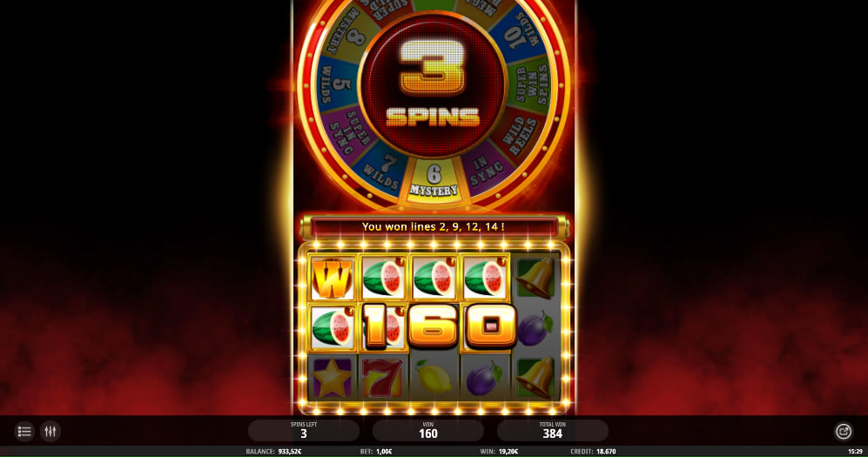Click the Total Win display
This screenshot has height=457, width=868.
point(552,430)
